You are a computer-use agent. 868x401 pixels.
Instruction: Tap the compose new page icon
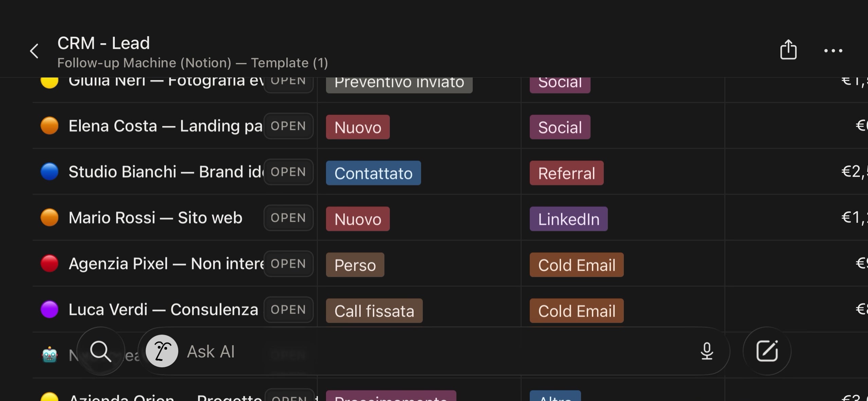(x=767, y=351)
